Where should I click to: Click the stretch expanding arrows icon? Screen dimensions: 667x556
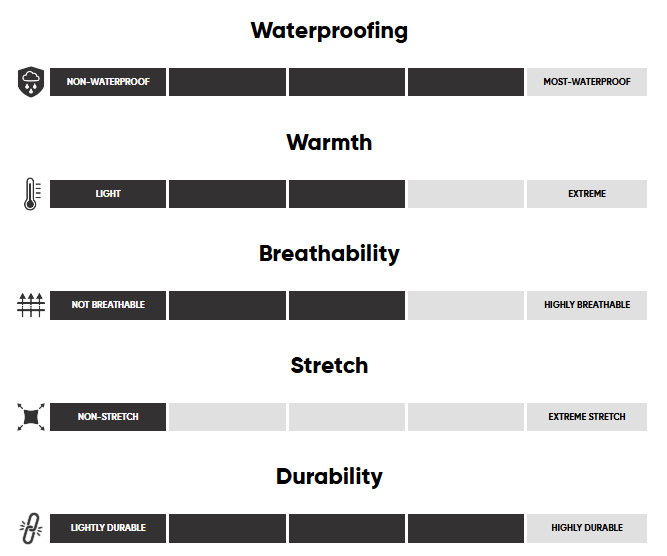coord(30,417)
